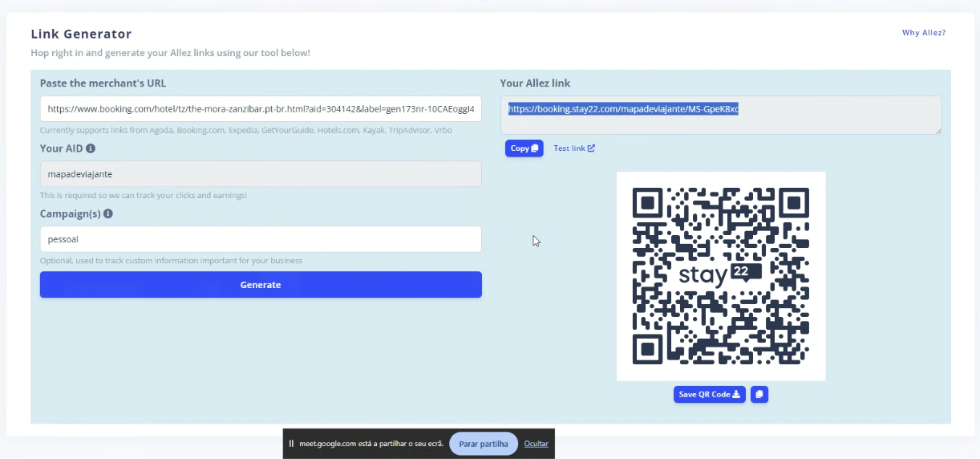Click Save QR Code button
This screenshot has width=980, height=459.
coord(710,394)
